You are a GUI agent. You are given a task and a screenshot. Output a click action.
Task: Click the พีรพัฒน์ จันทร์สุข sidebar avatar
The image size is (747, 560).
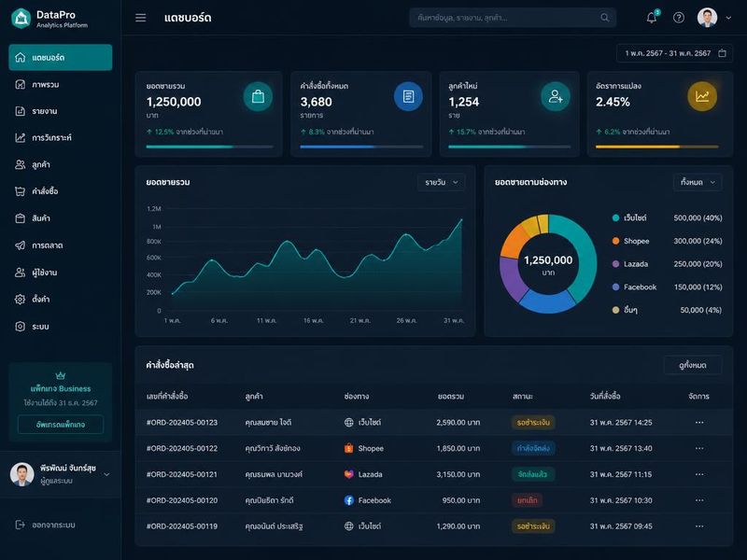click(x=21, y=474)
